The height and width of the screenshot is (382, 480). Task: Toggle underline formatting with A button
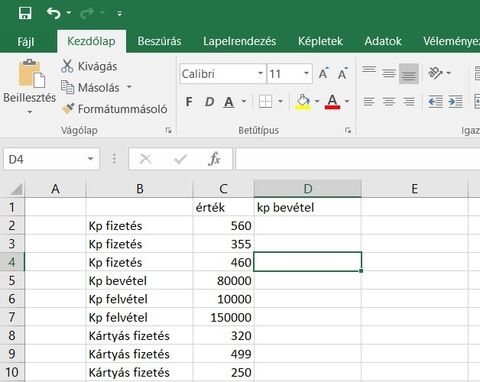(x=229, y=102)
